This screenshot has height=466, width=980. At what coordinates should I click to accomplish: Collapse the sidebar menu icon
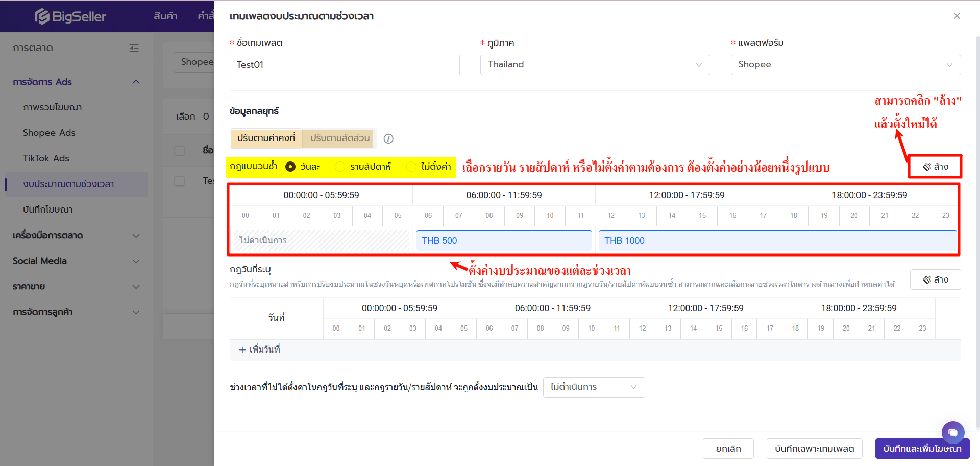[134, 48]
